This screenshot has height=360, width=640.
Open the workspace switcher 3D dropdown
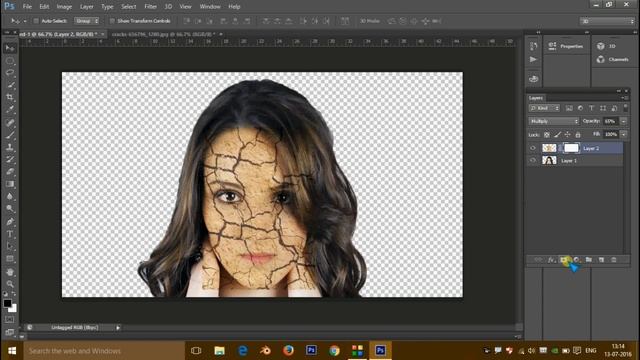coord(607,21)
